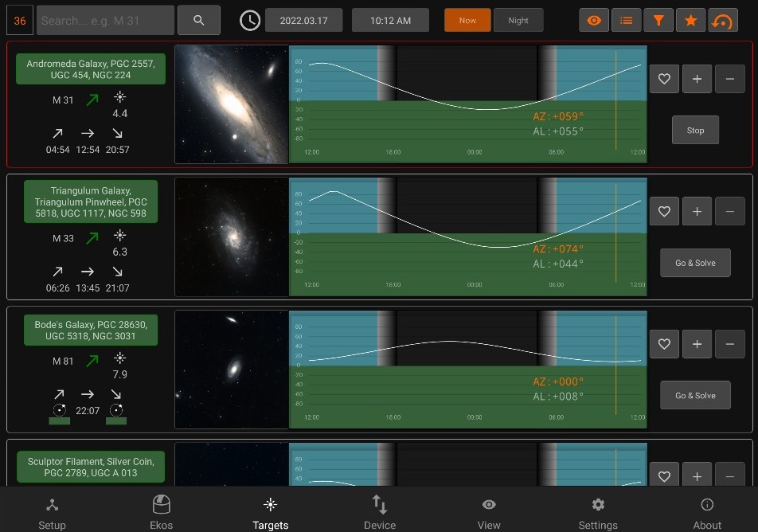Select the Now time mode
The width and height of the screenshot is (758, 532).
pos(467,21)
